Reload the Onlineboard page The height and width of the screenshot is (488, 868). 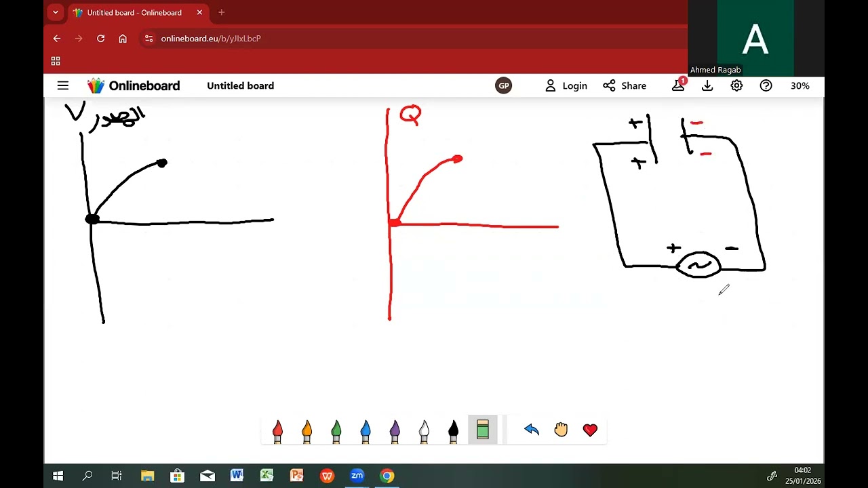[100, 39]
